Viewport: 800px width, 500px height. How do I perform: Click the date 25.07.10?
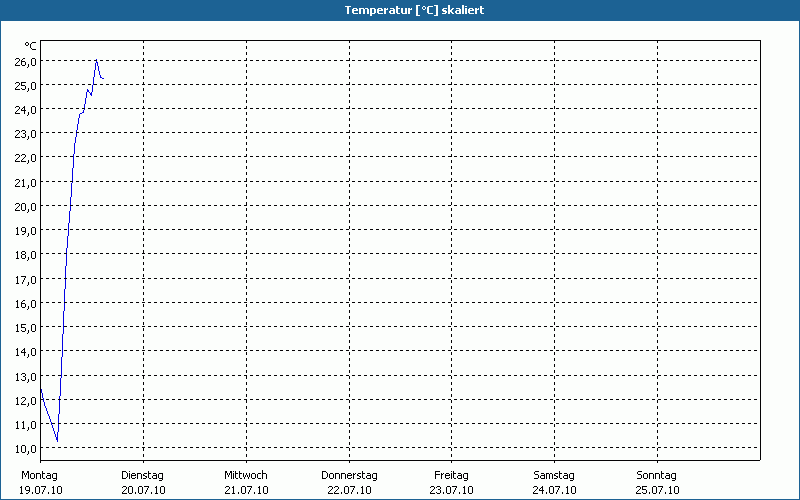tap(658, 490)
